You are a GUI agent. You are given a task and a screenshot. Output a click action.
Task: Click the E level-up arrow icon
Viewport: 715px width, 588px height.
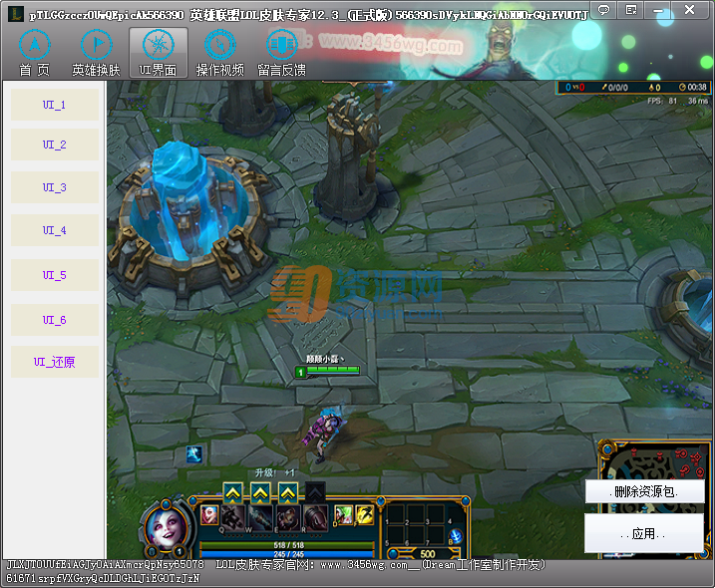[288, 492]
